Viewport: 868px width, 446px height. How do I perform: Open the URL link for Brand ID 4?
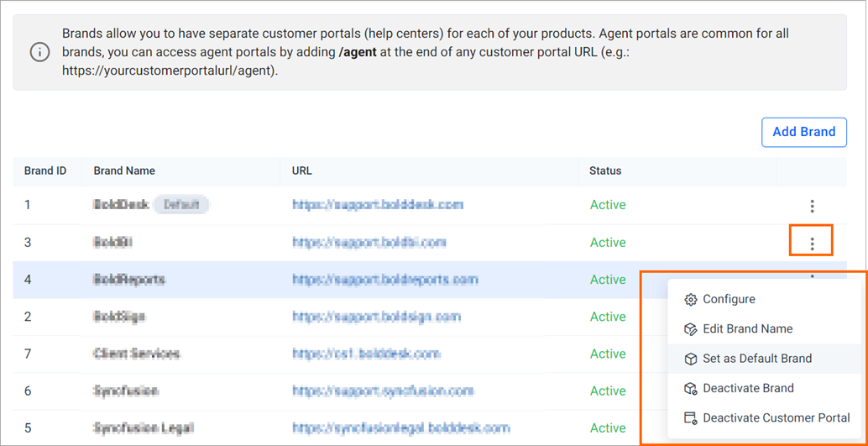tap(385, 280)
